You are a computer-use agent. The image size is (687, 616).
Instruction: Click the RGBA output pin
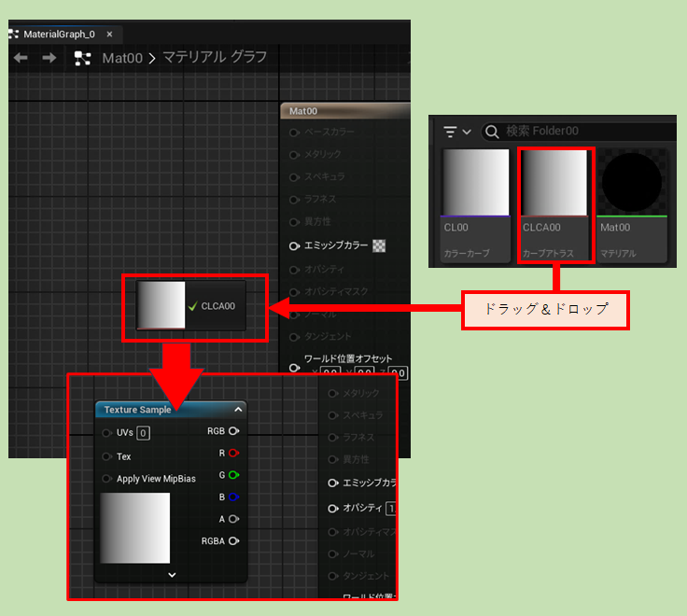233,540
